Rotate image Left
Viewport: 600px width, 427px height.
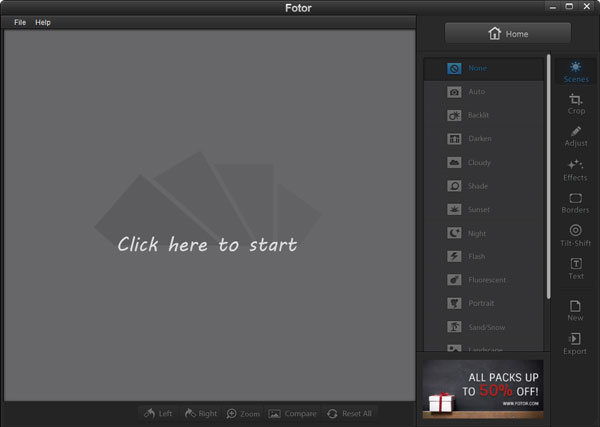pos(156,413)
